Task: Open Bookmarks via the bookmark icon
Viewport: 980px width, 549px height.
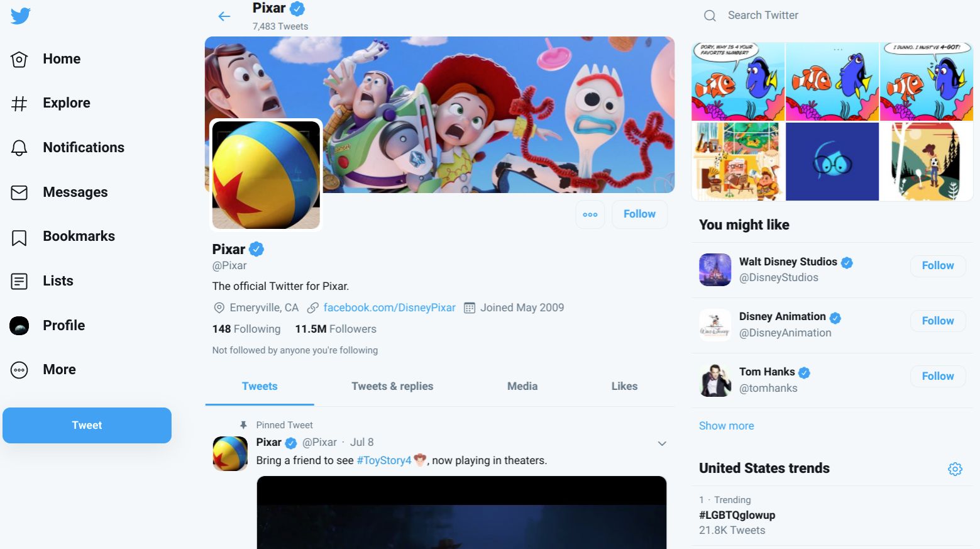Action: coord(19,237)
